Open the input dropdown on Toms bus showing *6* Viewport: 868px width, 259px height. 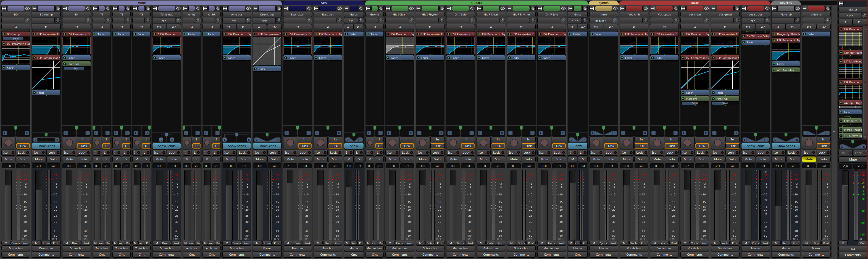pyautogui.click(x=164, y=20)
